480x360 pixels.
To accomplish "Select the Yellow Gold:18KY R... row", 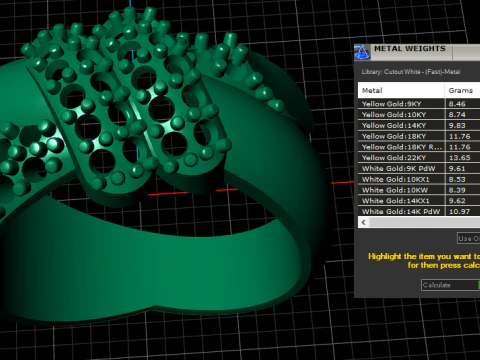I will tap(419, 147).
